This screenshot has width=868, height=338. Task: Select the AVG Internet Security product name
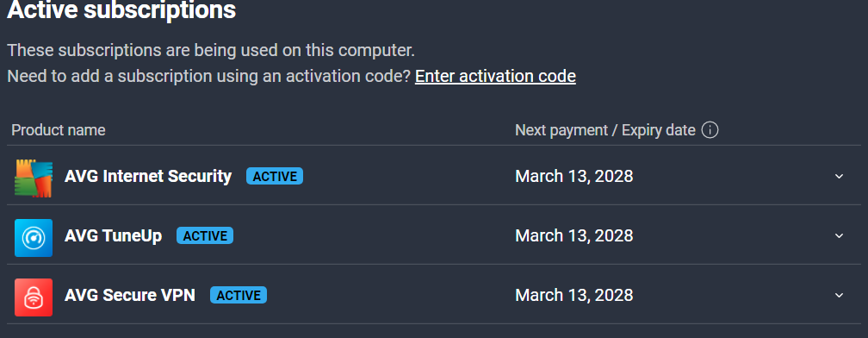point(148,176)
